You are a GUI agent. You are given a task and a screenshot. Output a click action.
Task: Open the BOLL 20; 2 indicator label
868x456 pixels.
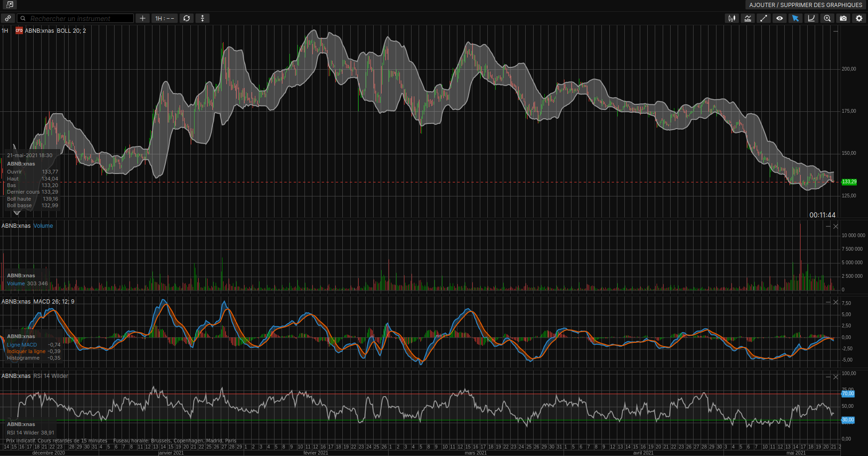(x=72, y=31)
